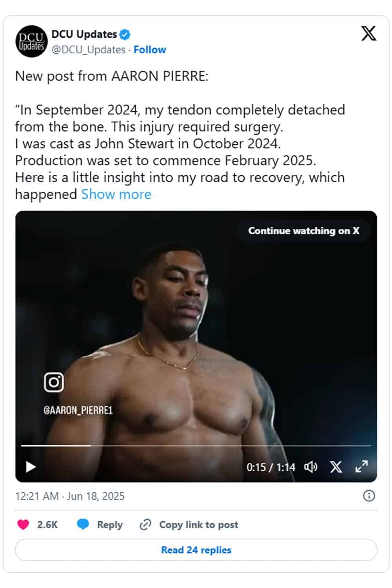Click the DCU Updates profile avatar

pos(31,42)
